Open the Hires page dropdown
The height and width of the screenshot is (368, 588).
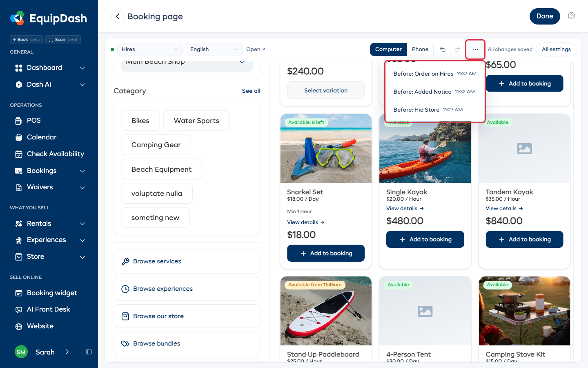pos(150,49)
